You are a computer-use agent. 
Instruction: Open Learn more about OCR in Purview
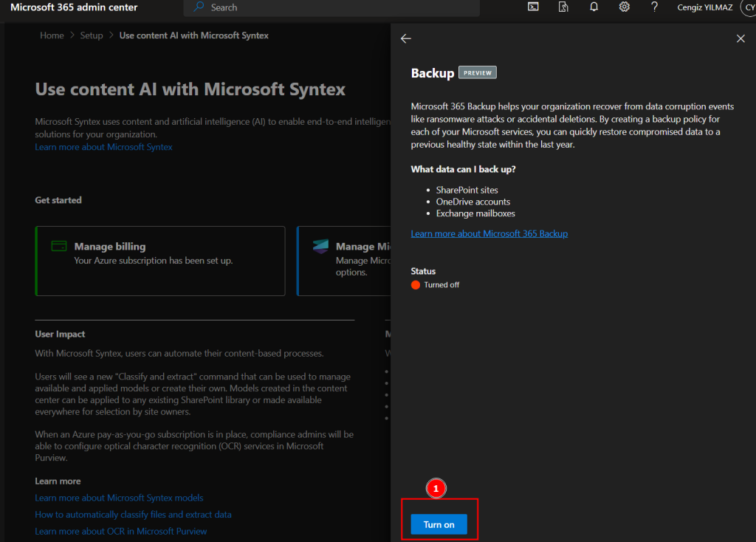point(120,531)
